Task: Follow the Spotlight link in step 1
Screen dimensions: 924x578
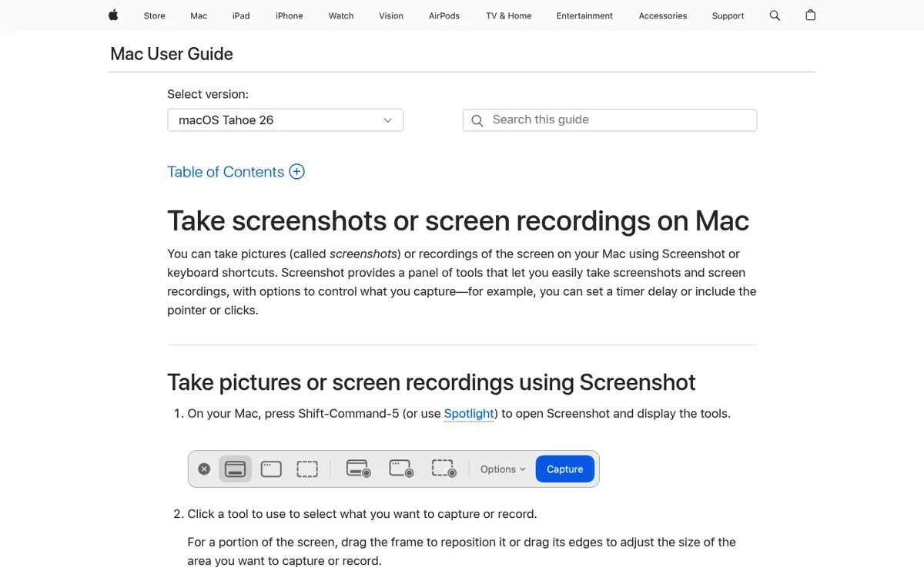Action: click(469, 414)
